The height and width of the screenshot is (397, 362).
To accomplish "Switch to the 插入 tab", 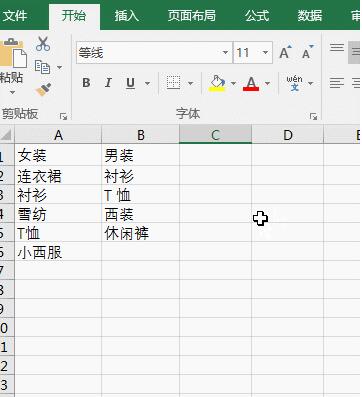I will click(127, 16).
